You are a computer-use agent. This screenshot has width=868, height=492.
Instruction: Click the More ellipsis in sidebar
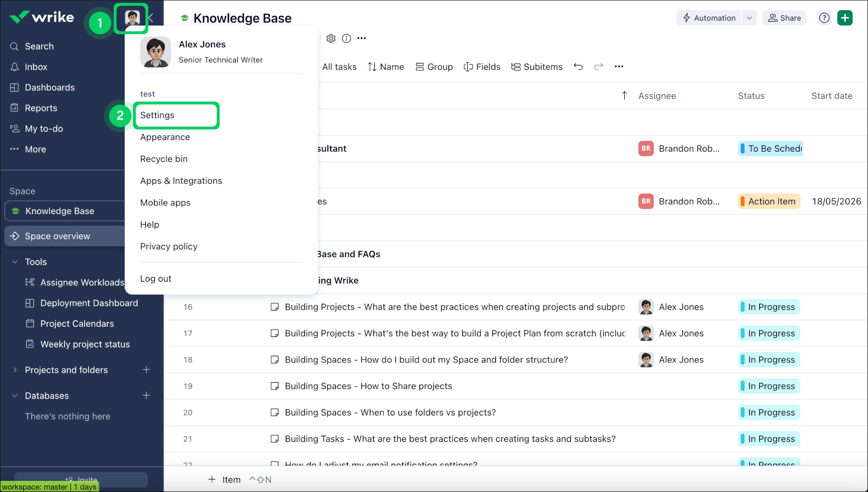pyautogui.click(x=15, y=149)
